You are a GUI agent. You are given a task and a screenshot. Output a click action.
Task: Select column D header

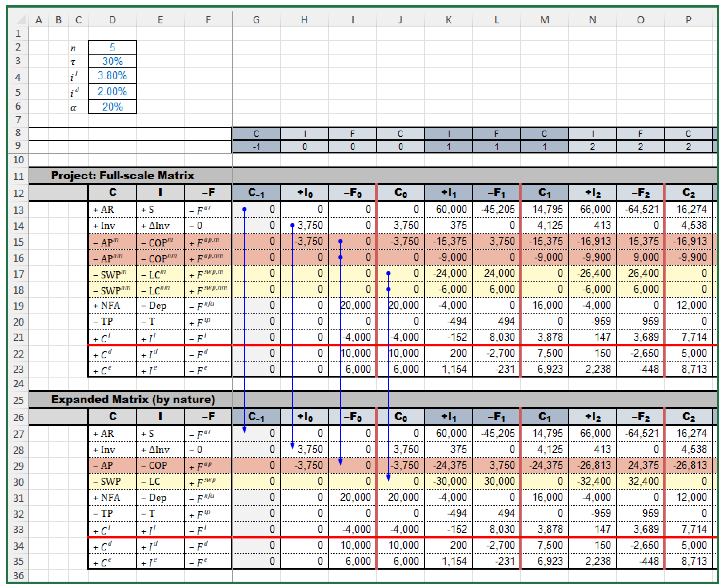click(112, 20)
